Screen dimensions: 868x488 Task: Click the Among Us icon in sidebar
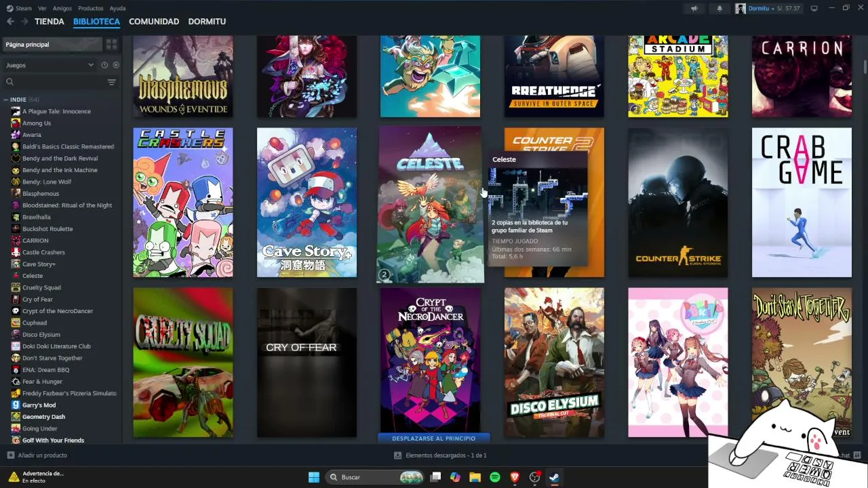(16, 123)
